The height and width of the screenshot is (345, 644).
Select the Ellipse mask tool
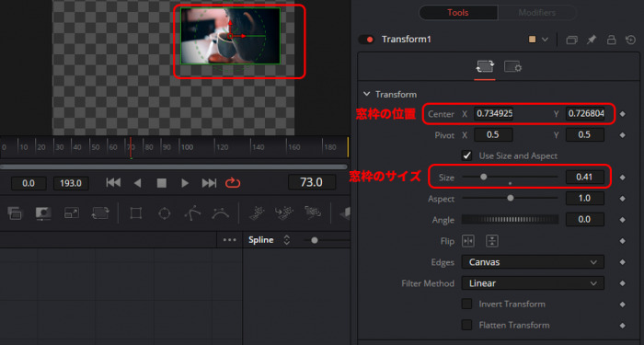pyautogui.click(x=165, y=213)
